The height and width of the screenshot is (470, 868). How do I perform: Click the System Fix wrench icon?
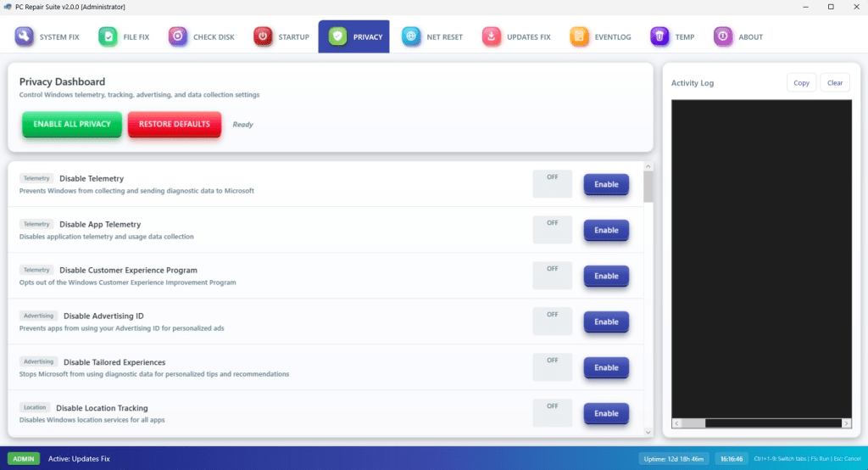tap(25, 36)
